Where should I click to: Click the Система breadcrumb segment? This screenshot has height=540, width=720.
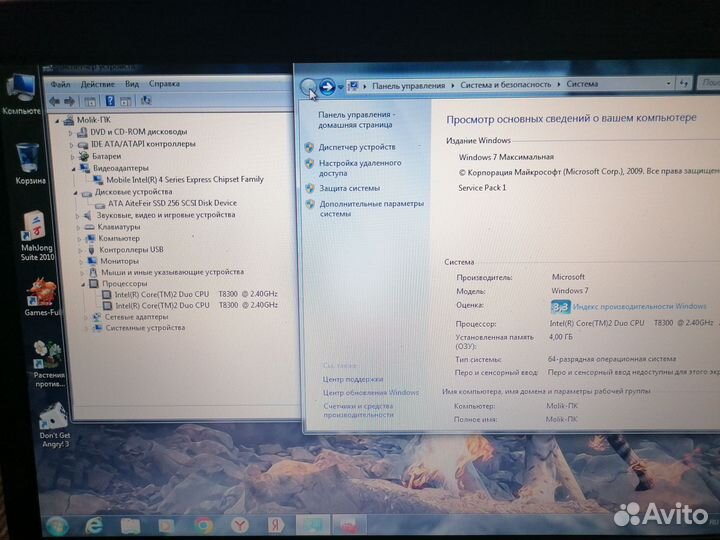pos(582,84)
